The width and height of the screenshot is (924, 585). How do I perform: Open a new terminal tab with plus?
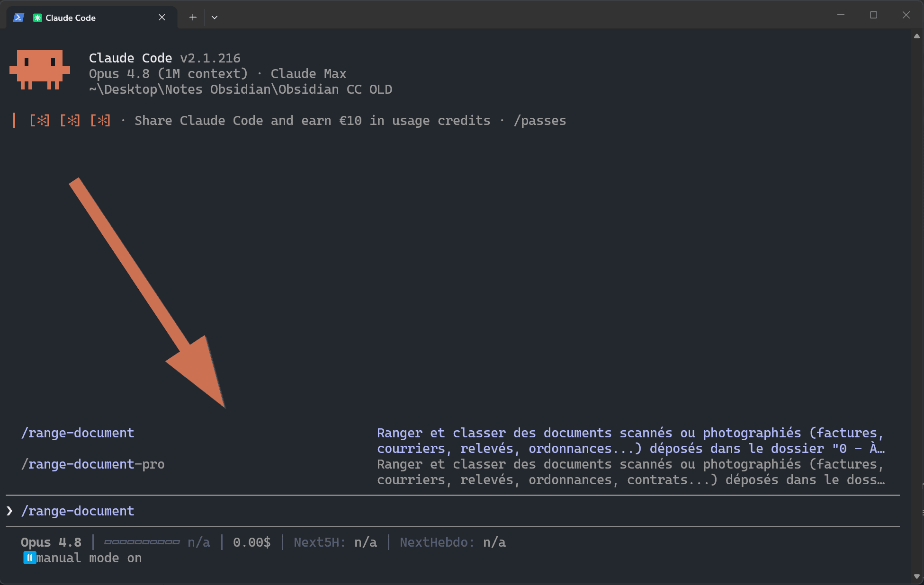pyautogui.click(x=193, y=18)
